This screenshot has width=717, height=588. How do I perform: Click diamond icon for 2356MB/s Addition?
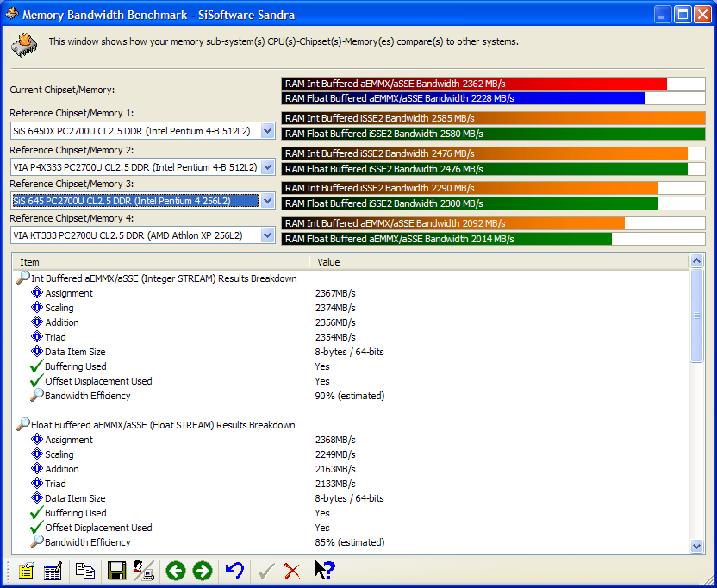click(37, 322)
